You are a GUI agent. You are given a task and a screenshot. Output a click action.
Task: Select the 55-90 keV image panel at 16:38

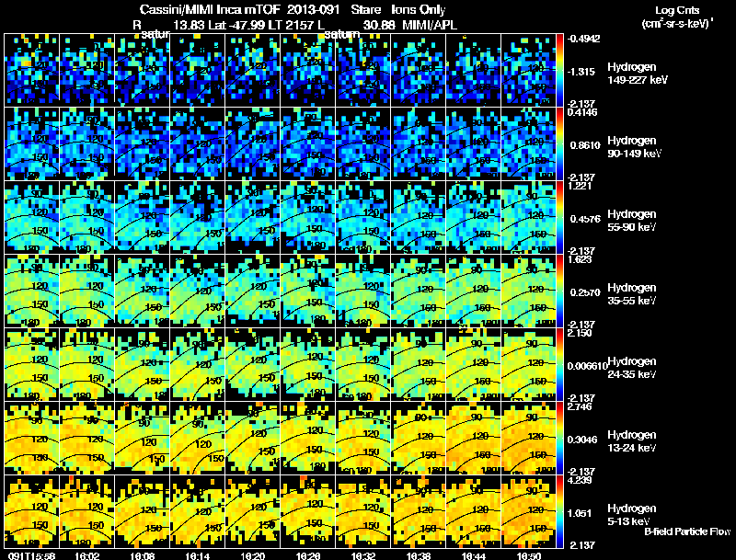click(419, 217)
